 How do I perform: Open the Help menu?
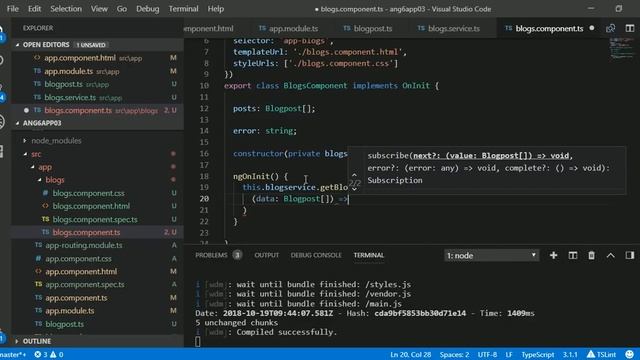[216, 9]
